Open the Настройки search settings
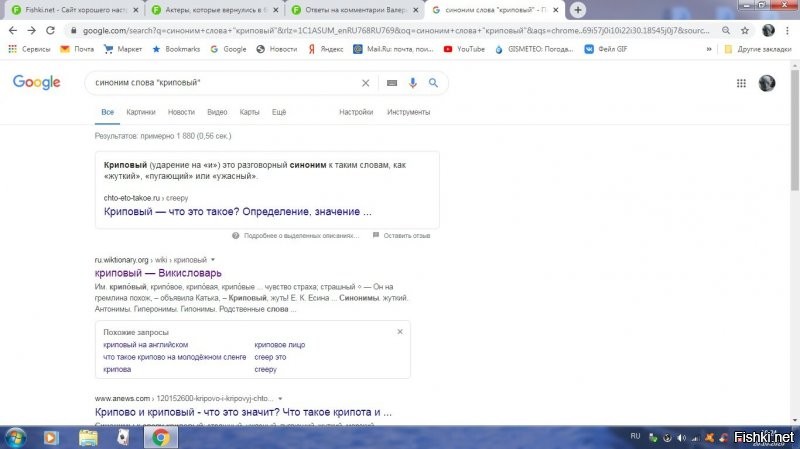800x449 pixels. point(356,112)
